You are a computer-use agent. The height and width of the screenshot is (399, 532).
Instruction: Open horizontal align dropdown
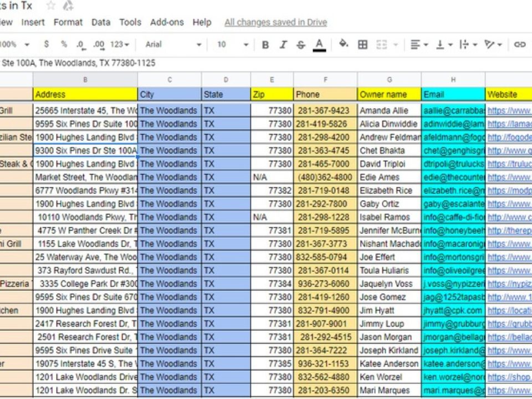(419, 44)
